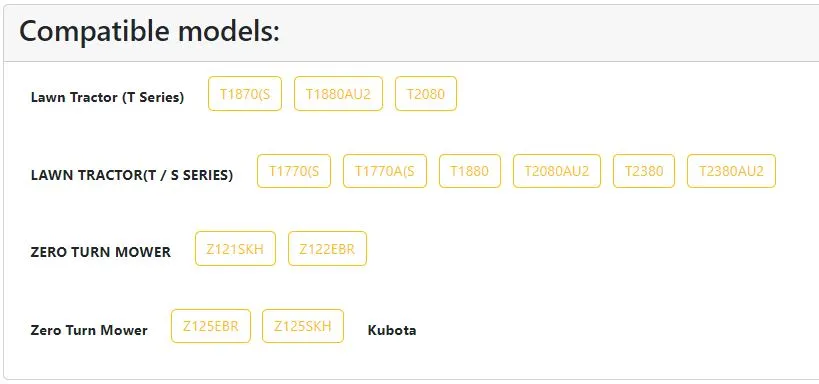Click the Z125SKH model button
The image size is (819, 384).
pos(303,327)
